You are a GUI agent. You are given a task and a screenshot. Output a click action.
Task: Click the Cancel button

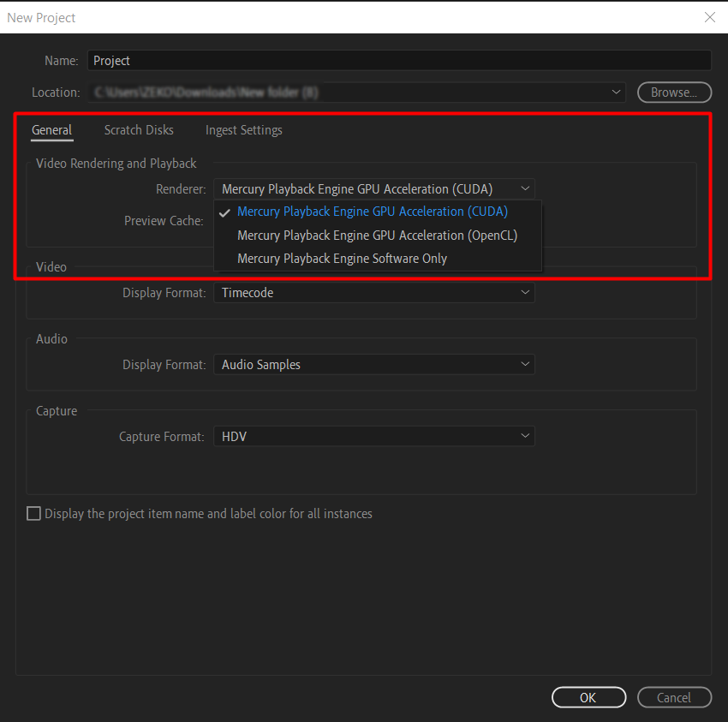click(674, 697)
